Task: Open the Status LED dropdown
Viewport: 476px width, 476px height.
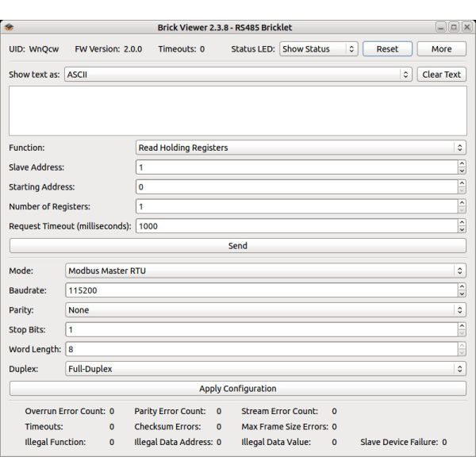Action: click(318, 49)
